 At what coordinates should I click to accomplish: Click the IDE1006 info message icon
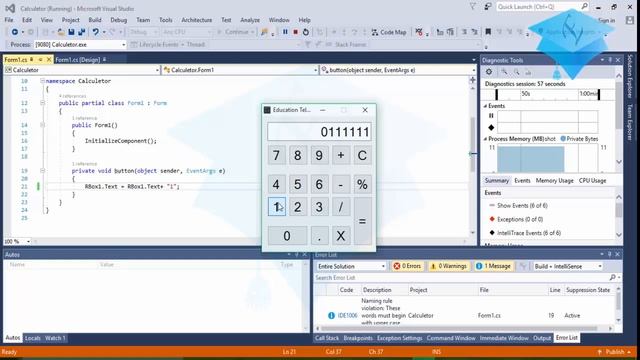click(x=331, y=316)
